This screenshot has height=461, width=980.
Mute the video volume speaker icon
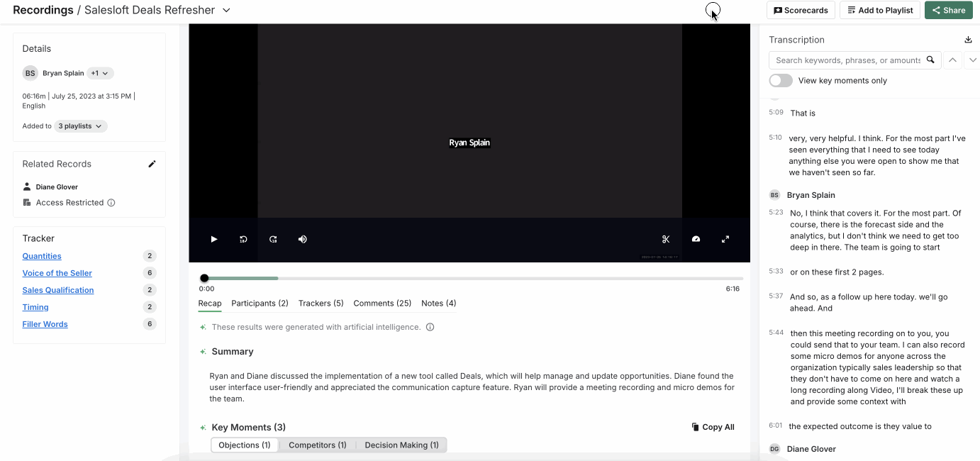coord(303,240)
